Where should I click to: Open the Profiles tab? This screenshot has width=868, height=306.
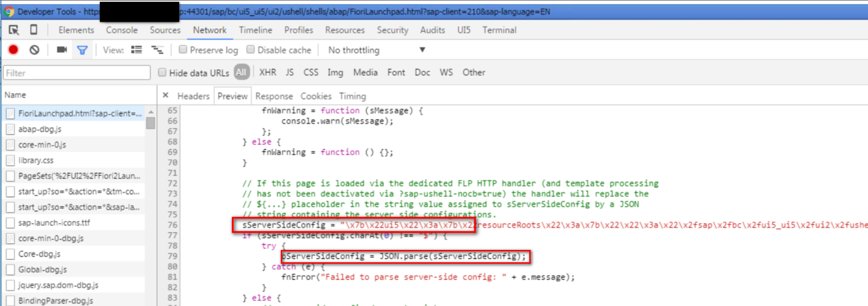[298, 30]
